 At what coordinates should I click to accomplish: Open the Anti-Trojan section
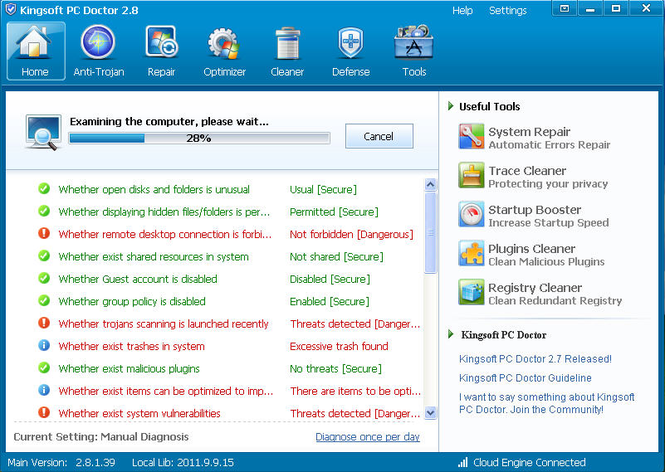point(98,51)
